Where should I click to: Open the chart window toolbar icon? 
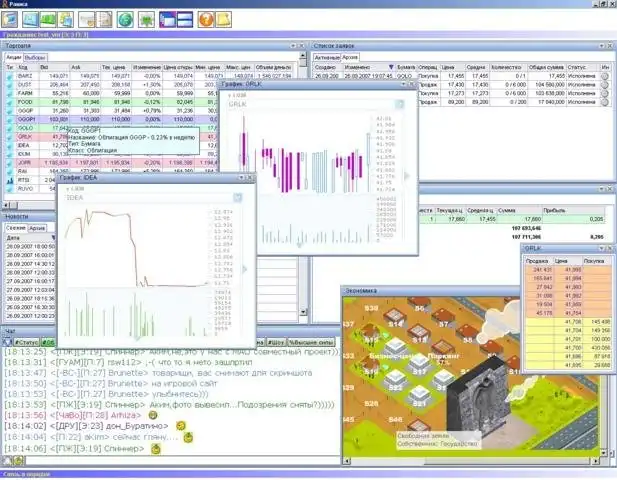coord(30,19)
